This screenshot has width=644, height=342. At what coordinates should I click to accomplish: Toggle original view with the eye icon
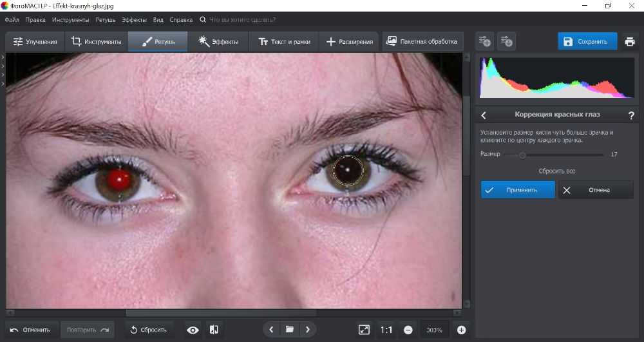[x=193, y=330]
